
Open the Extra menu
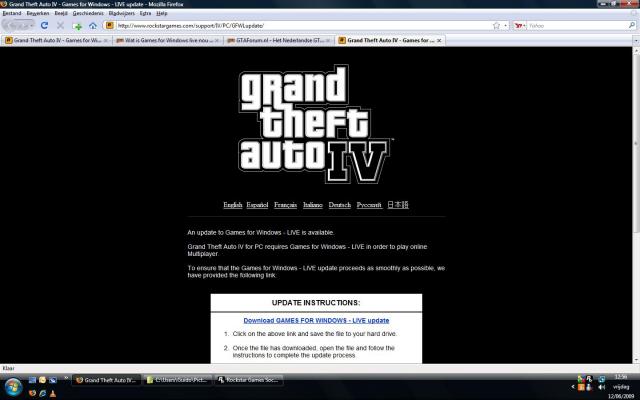click(145, 13)
